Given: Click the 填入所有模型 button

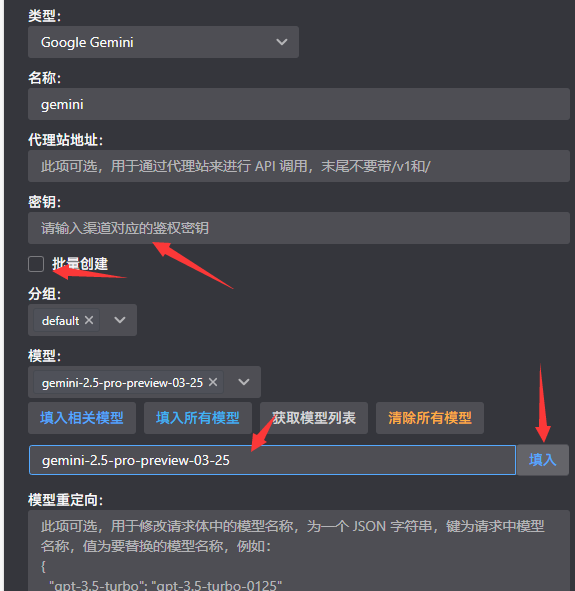Looking at the screenshot, I should point(198,418).
